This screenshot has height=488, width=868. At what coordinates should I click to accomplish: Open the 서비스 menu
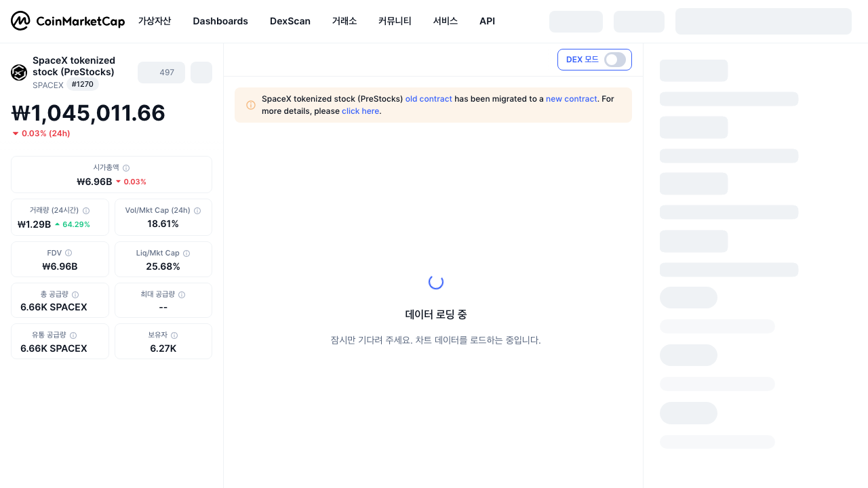pos(446,21)
